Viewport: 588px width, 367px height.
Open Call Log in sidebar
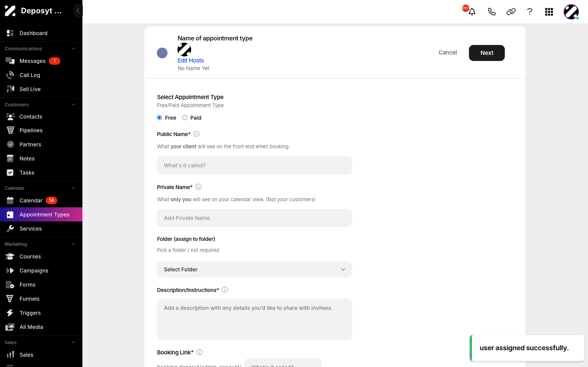41,75
